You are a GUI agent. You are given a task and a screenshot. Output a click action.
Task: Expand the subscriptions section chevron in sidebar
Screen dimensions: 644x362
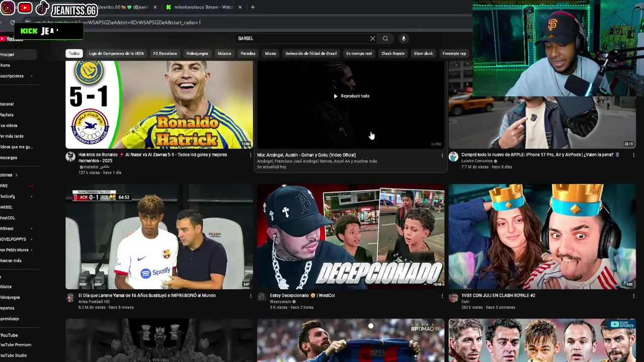click(x=17, y=175)
